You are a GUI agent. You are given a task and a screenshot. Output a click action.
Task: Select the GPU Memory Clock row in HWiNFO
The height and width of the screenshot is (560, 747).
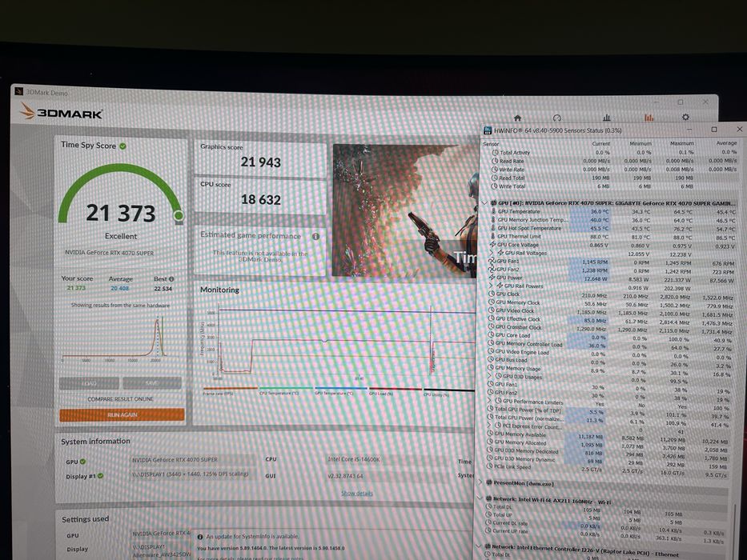[x=611, y=303]
